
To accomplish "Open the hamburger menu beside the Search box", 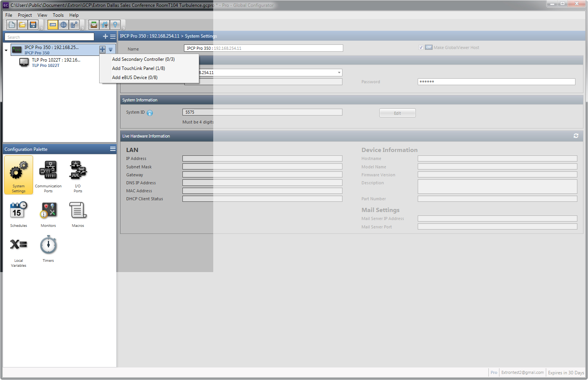I will pos(113,36).
